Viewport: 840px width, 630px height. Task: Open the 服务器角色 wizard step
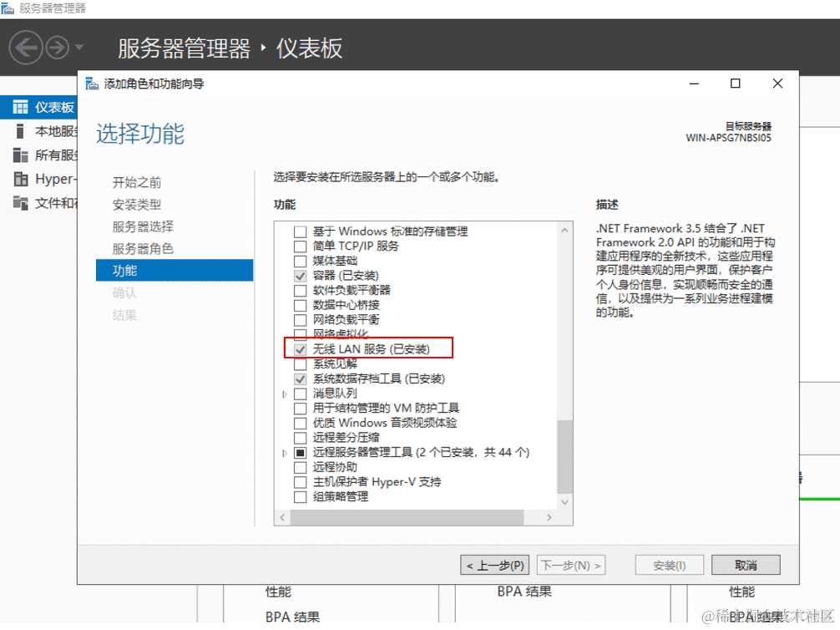click(143, 249)
